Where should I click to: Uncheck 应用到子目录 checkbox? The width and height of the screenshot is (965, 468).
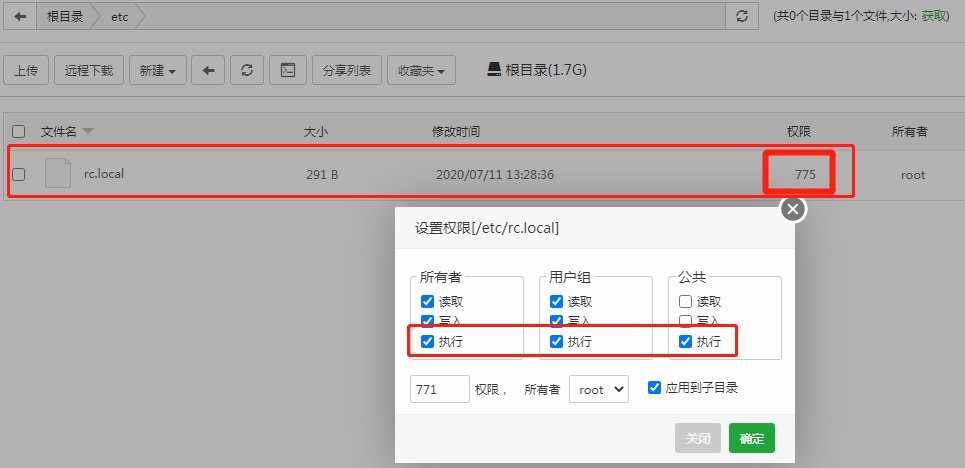pos(655,388)
